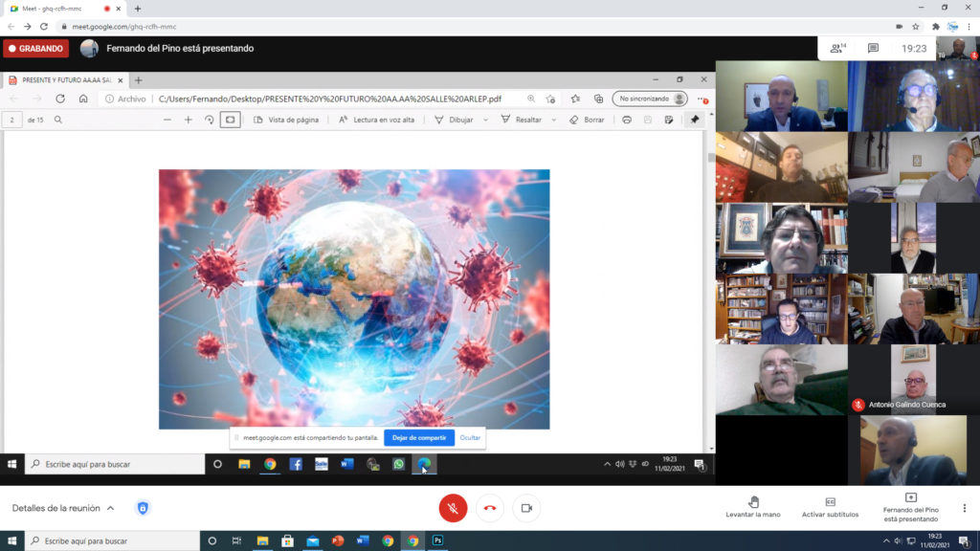Click the red hang up call button
Screen dimensions: 980x551
coord(490,508)
